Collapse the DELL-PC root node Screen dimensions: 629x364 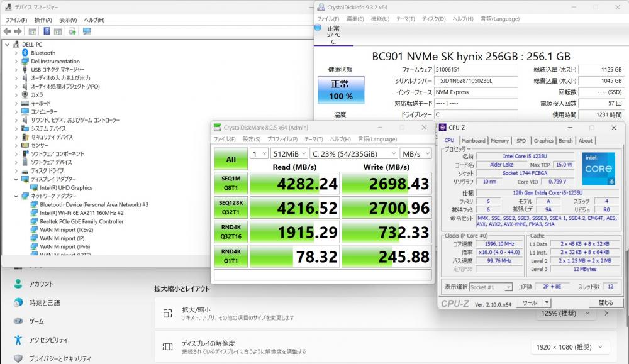[x=7, y=45]
